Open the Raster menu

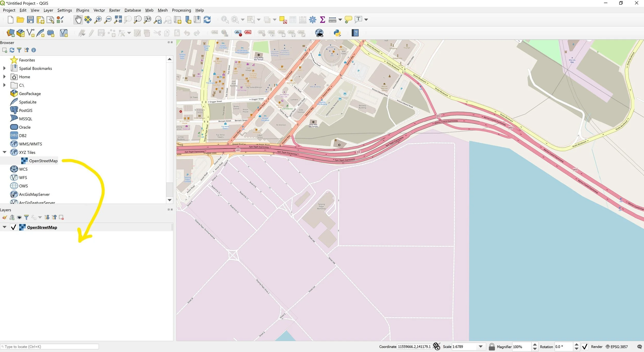(114, 10)
